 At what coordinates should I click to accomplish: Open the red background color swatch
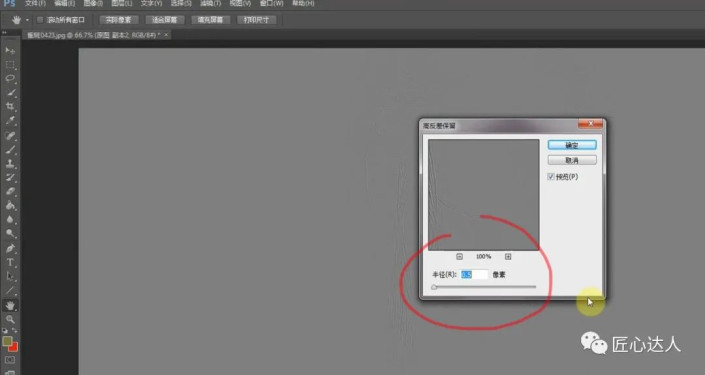point(13,347)
